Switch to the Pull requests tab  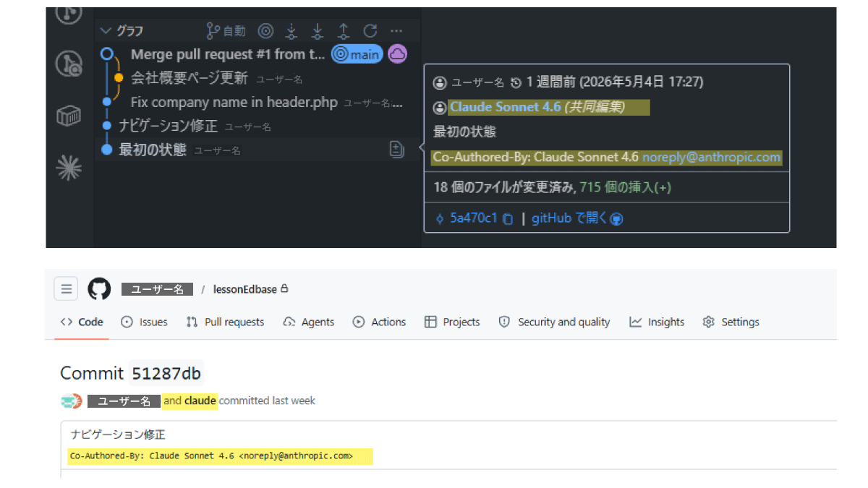click(225, 322)
